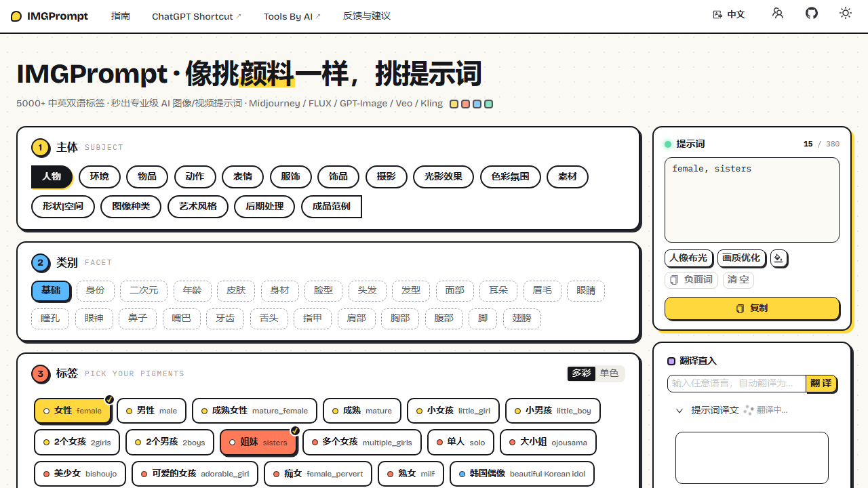The height and width of the screenshot is (488, 868).
Task: Toggle the 男性 male tag
Action: pos(152,411)
